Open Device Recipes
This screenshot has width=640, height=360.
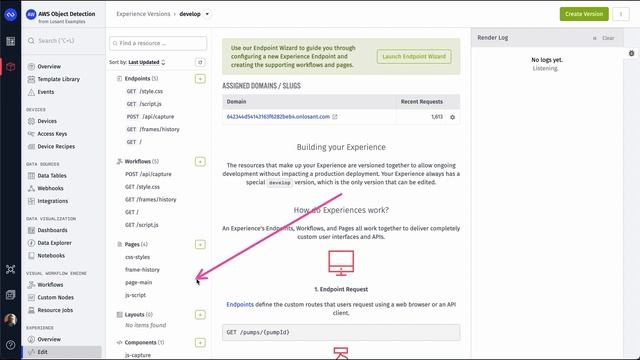56,146
